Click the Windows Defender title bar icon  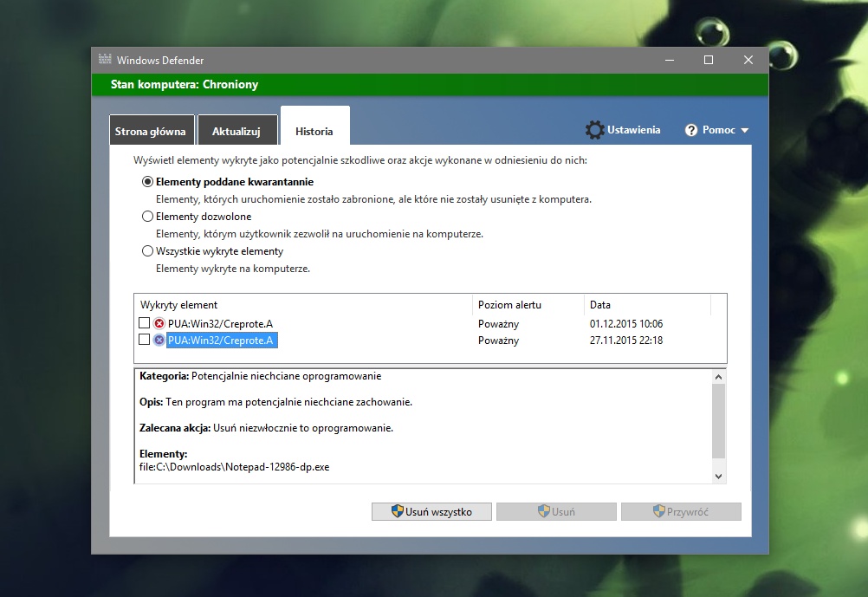105,59
